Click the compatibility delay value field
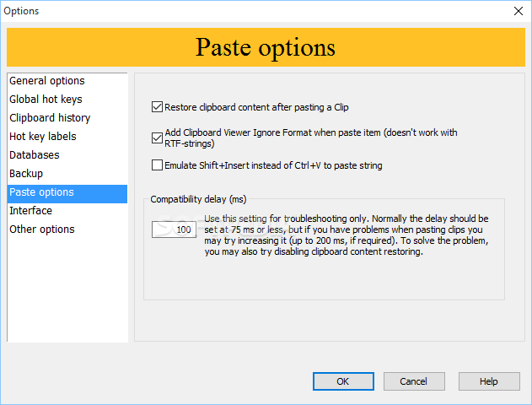The image size is (532, 405). (x=174, y=229)
